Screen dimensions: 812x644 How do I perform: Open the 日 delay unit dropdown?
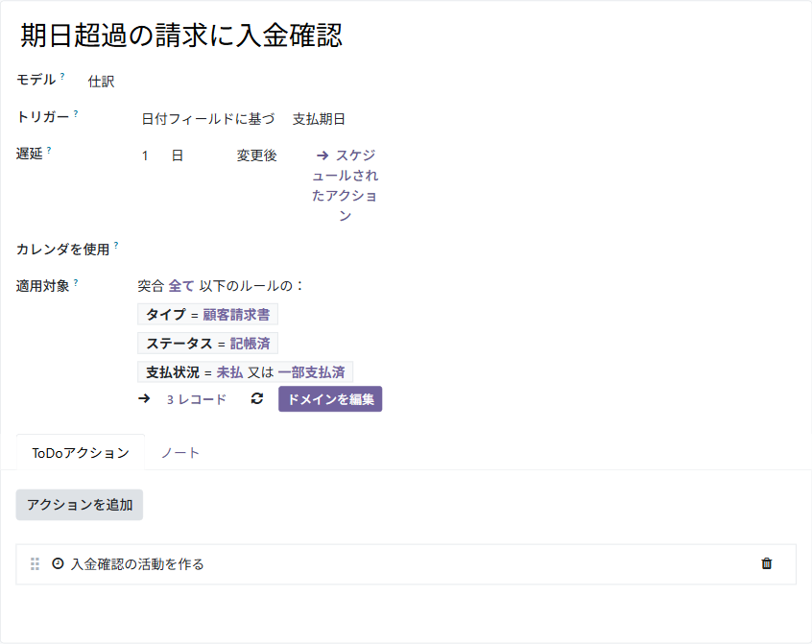click(178, 155)
